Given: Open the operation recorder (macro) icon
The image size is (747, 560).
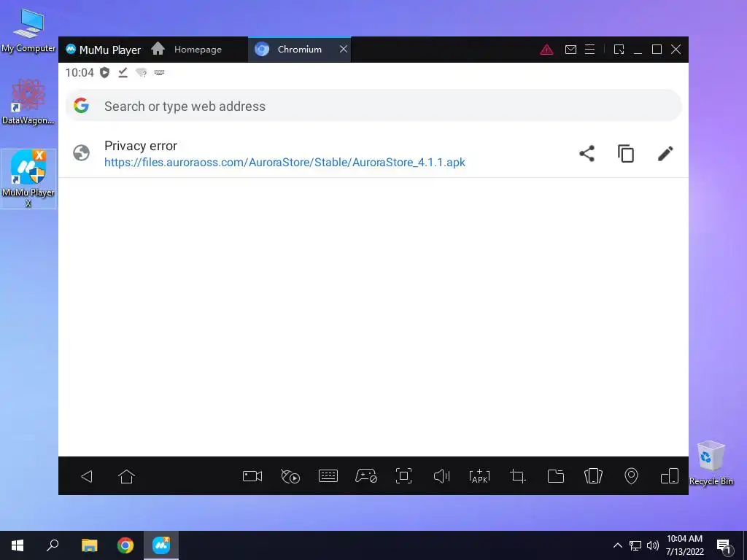Looking at the screenshot, I should pos(290,476).
